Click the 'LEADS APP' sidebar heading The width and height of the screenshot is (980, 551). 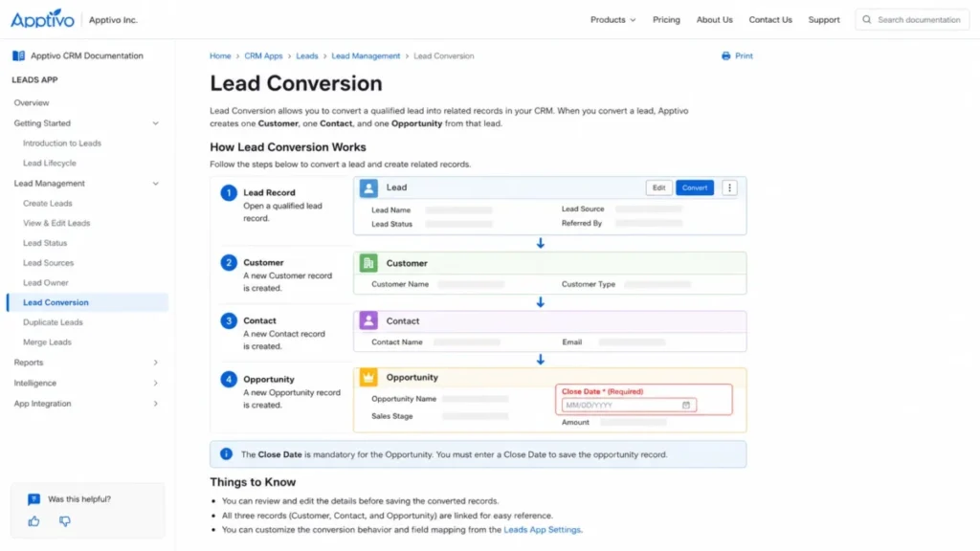(x=34, y=80)
